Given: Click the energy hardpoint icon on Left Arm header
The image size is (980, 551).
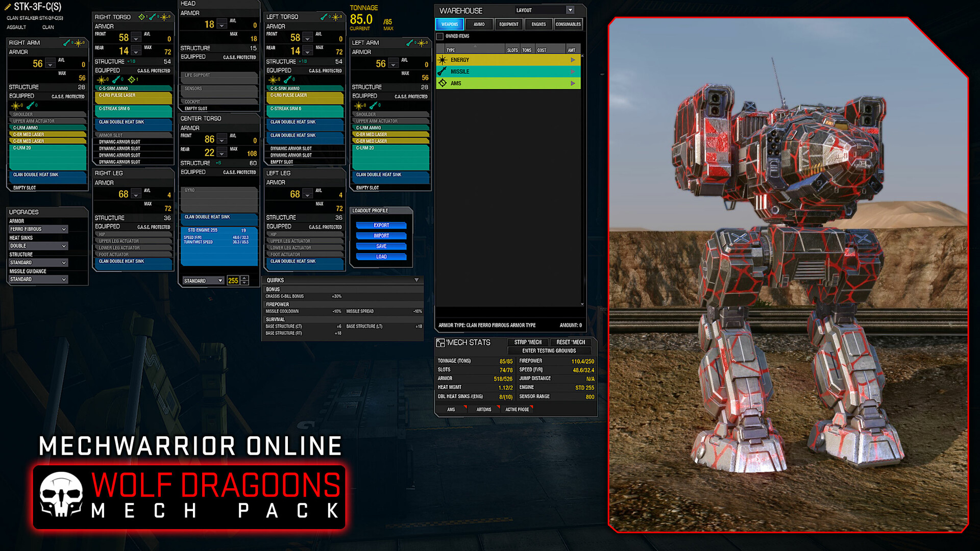Looking at the screenshot, I should [421, 43].
